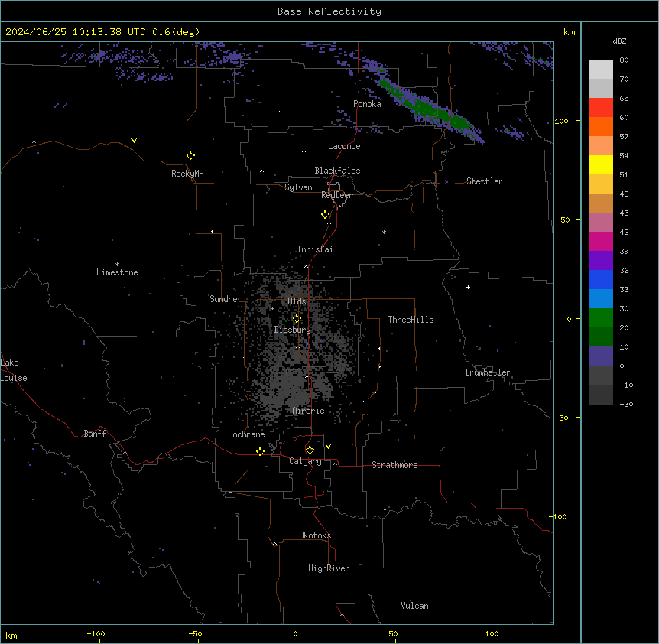The image size is (659, 644).
Task: Pick the indigo swatch between 10 and 0 in the legend
Action: [x=601, y=356]
